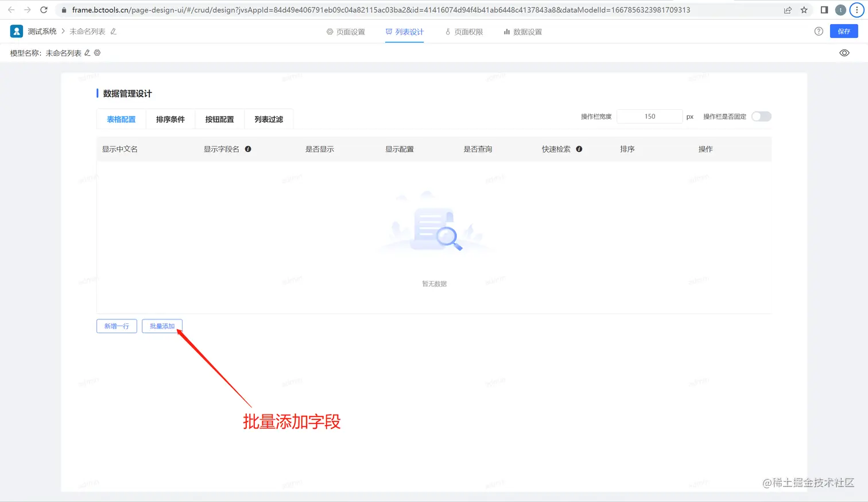Click the browser back arrow
The image size is (868, 502).
coord(11,10)
